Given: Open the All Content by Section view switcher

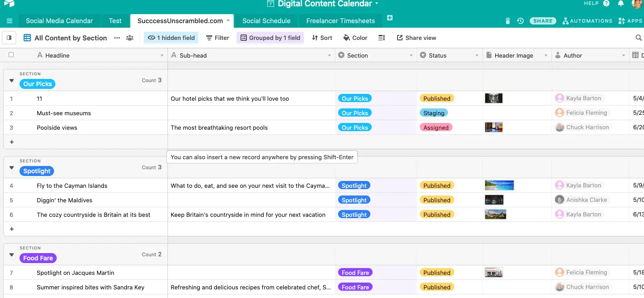Looking at the screenshot, I should tap(65, 38).
